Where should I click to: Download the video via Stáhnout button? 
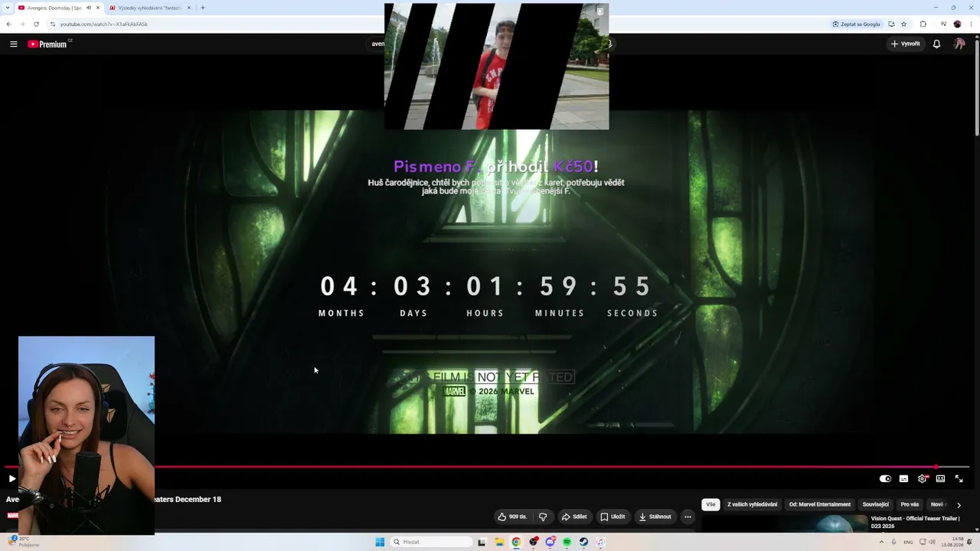pos(655,517)
